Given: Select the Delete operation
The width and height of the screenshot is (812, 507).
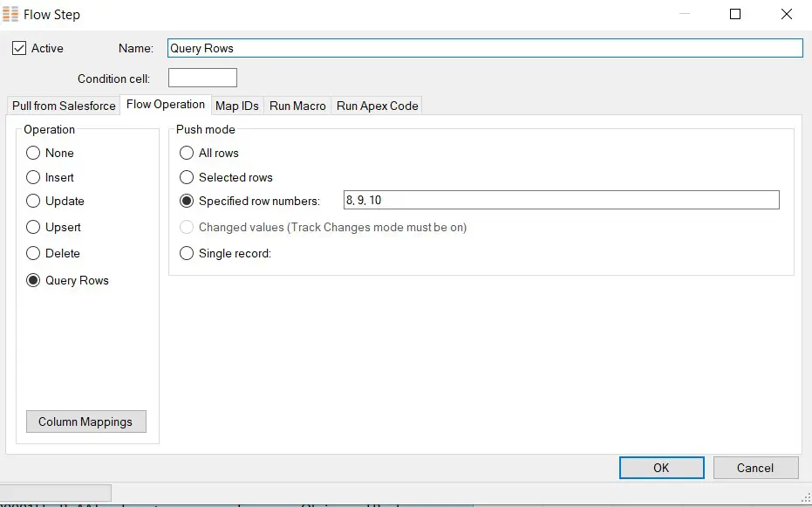Looking at the screenshot, I should click(x=31, y=253).
